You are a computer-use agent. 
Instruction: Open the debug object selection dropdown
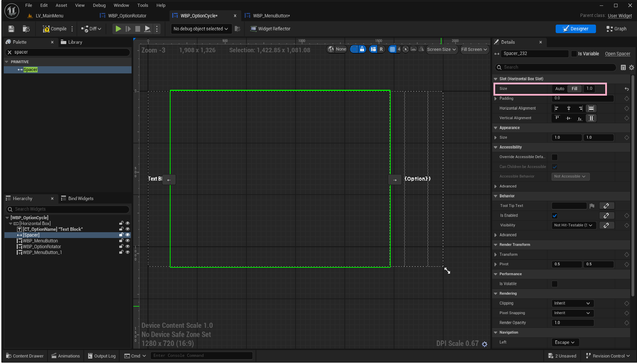[x=201, y=29]
